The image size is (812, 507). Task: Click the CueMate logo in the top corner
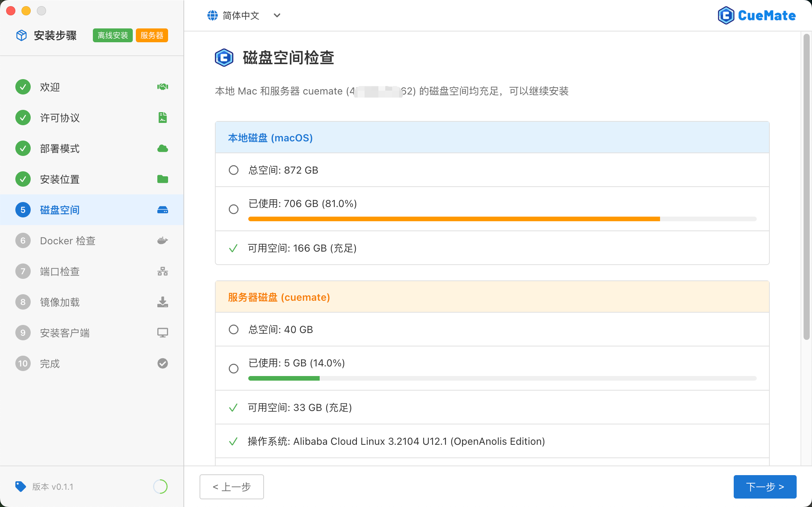click(756, 15)
